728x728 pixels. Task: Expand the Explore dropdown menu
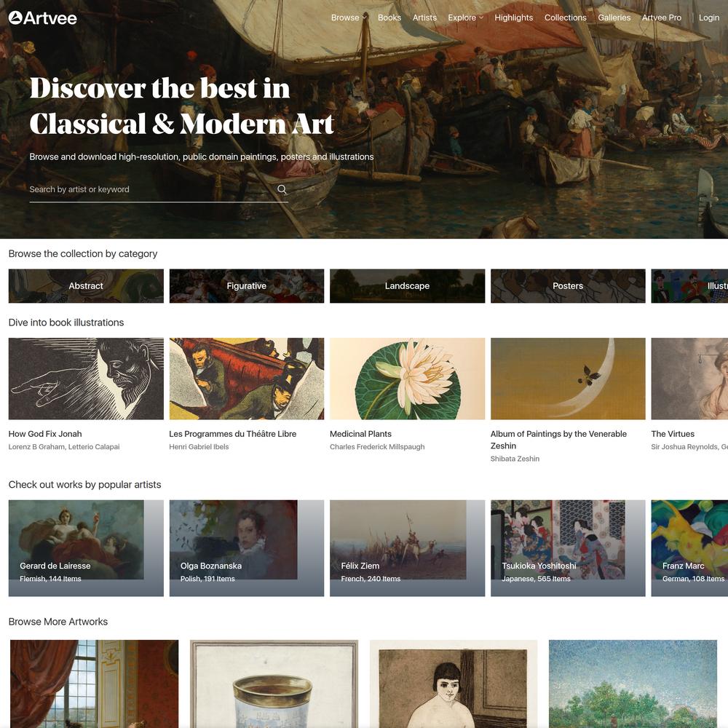coord(465,17)
